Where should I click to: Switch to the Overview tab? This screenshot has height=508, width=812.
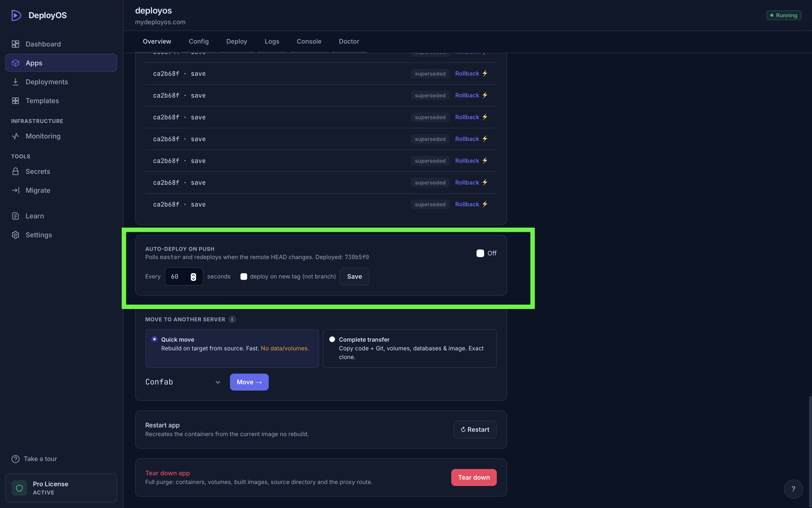[157, 41]
